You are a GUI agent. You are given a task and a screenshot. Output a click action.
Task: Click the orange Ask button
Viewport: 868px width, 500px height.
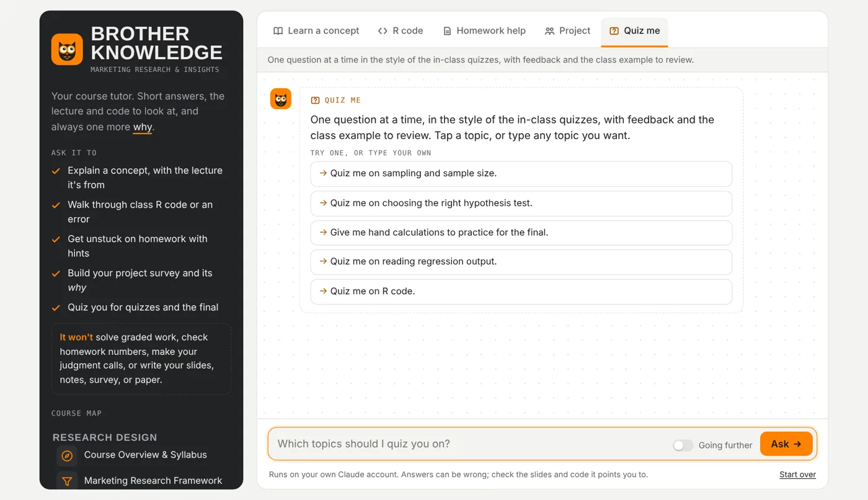click(x=786, y=444)
